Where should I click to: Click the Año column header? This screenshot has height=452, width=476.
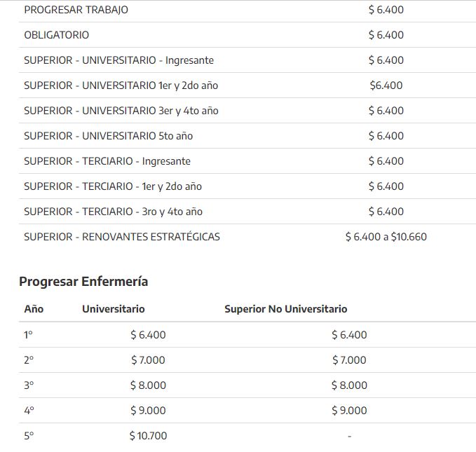(34, 309)
